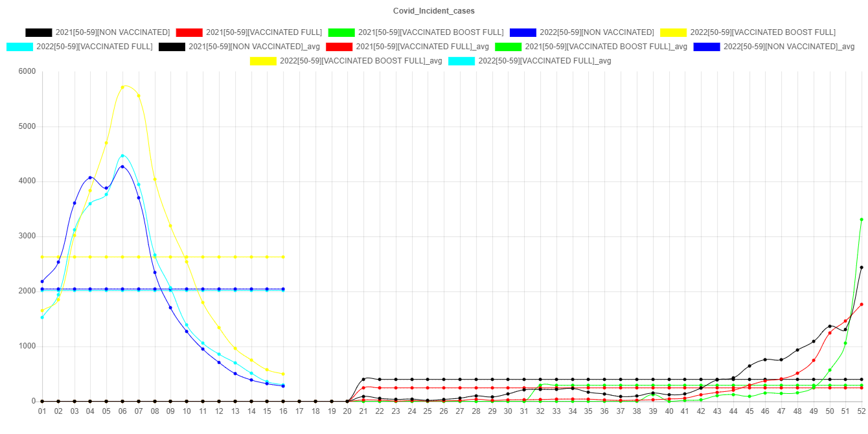Click the Covid_Incident_cases chart title
Screen dimensions: 868x434
click(434, 11)
